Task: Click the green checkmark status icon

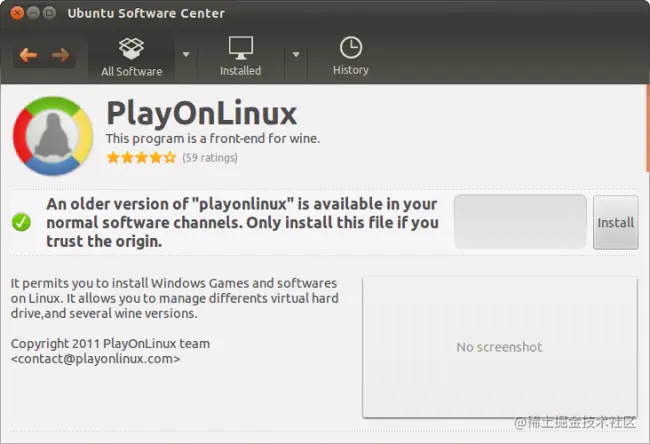Action: click(21, 222)
